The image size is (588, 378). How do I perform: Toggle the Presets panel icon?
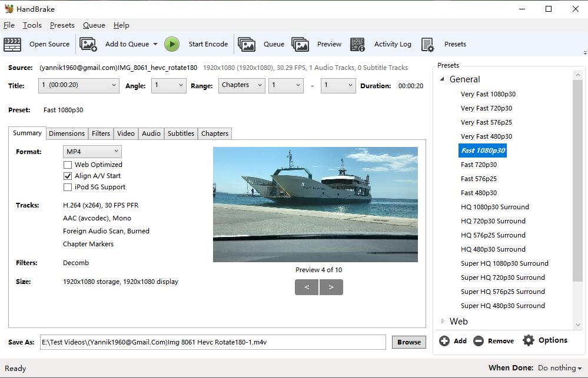(x=427, y=44)
